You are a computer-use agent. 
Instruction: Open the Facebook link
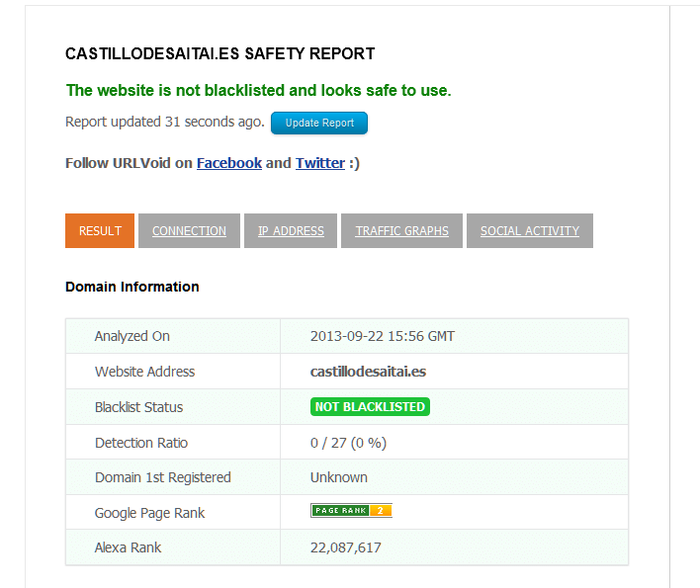coord(229,163)
